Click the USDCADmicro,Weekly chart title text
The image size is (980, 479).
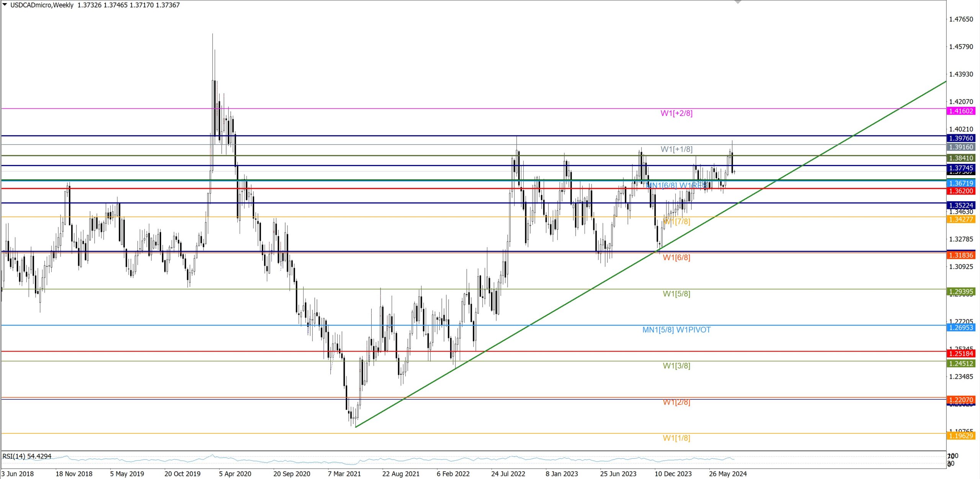(42, 5)
